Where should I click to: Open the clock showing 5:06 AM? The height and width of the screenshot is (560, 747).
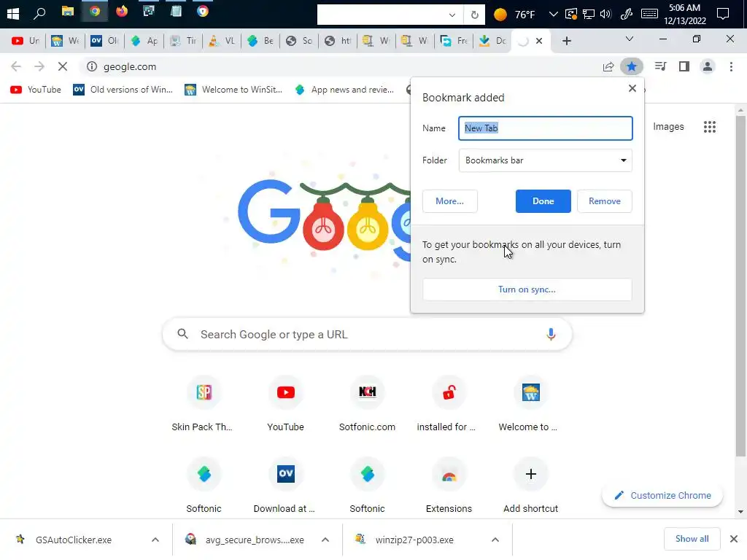(x=684, y=14)
